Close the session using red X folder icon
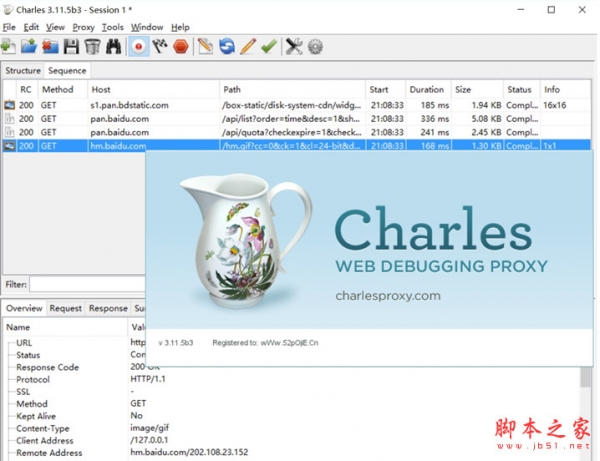This screenshot has width=600, height=461. click(50, 47)
